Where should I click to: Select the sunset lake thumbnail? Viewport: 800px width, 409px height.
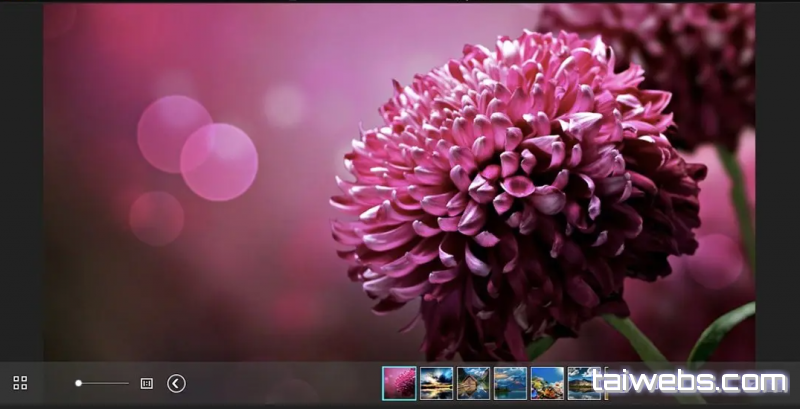(436, 383)
